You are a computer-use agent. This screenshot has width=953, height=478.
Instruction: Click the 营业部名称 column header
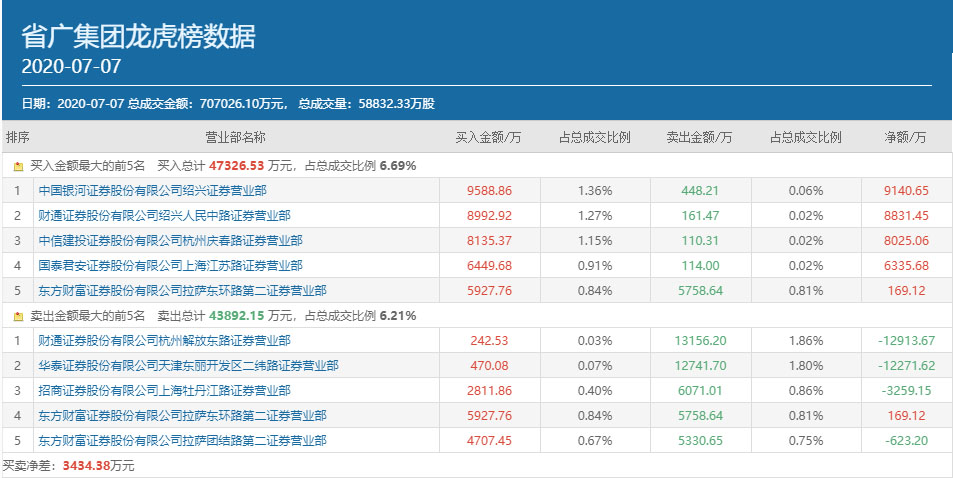pos(235,136)
